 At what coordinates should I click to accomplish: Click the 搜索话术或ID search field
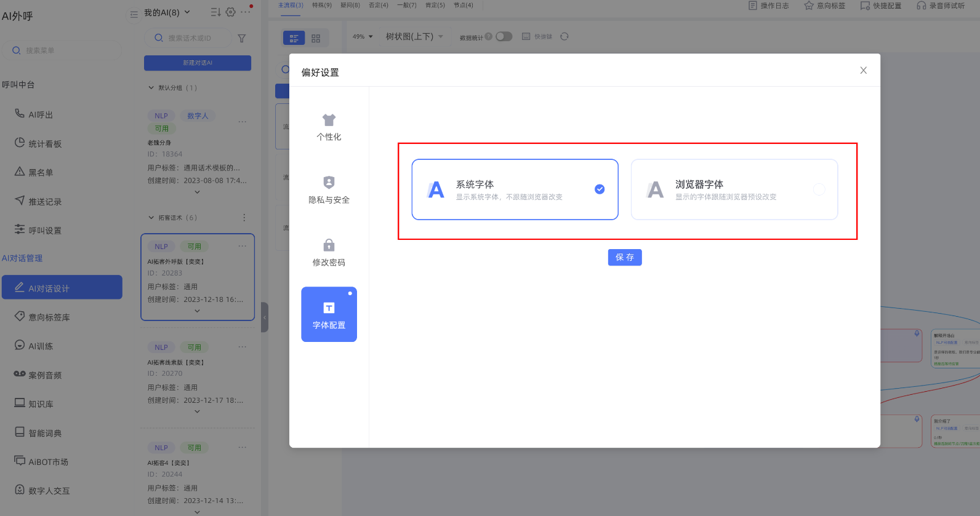point(191,38)
